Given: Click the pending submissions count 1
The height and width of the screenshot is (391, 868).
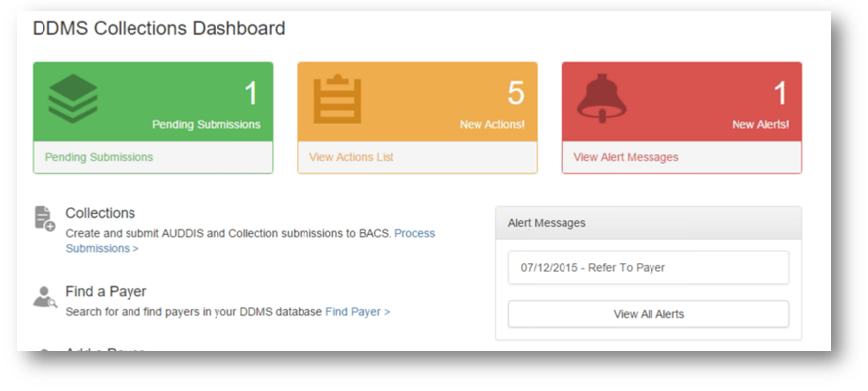Looking at the screenshot, I should pyautogui.click(x=251, y=93).
